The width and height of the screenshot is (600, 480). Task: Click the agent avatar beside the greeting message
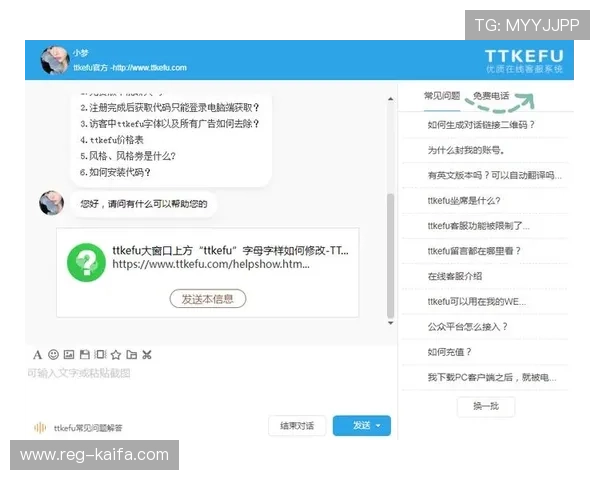52,203
